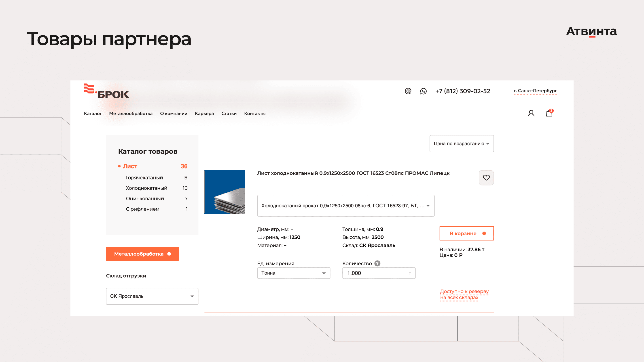This screenshot has height=362, width=644.
Task: Click the В корзине button
Action: click(466, 233)
